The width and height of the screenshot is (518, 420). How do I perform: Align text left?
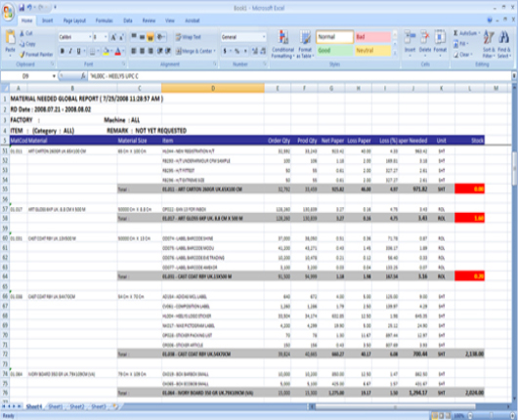[x=134, y=51]
